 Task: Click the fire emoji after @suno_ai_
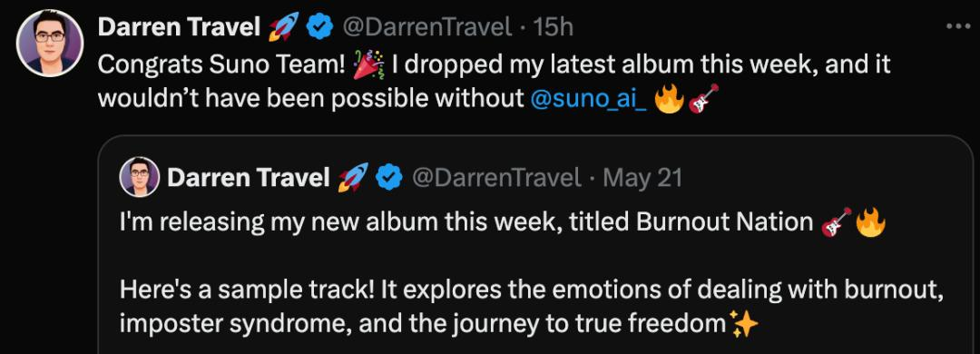[668, 100]
